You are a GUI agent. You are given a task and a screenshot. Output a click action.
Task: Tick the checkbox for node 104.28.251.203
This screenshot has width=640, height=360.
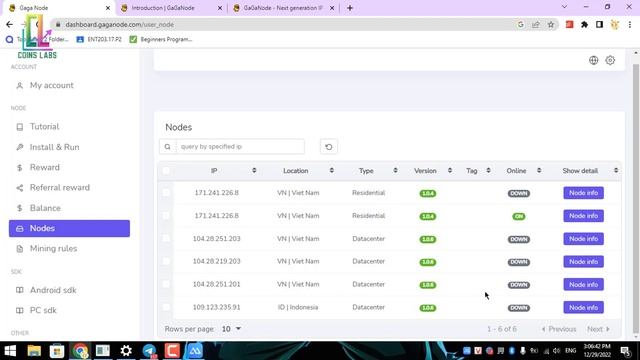(x=166, y=238)
